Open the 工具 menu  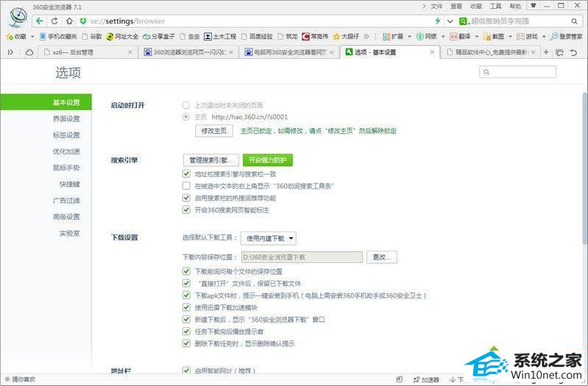point(495,6)
